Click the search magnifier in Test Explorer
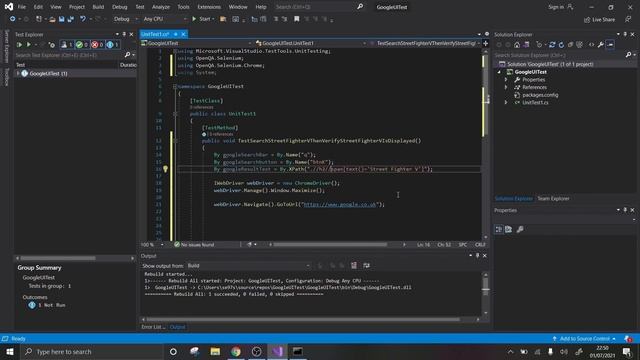 (x=127, y=55)
